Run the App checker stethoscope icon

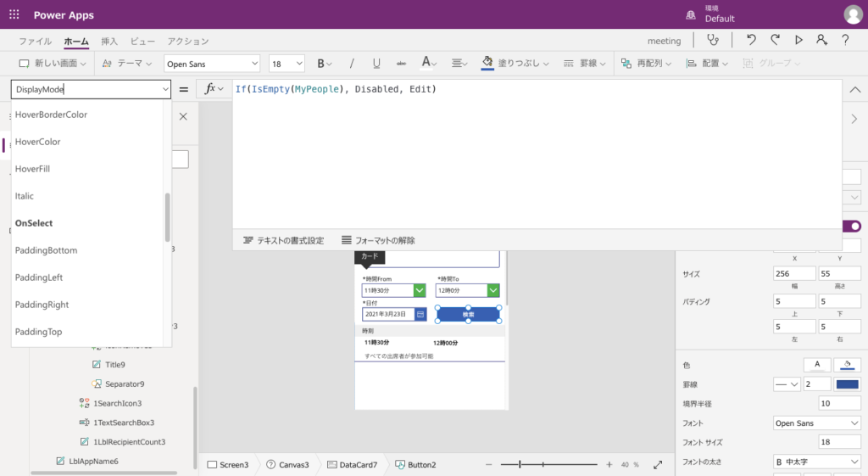tap(713, 40)
